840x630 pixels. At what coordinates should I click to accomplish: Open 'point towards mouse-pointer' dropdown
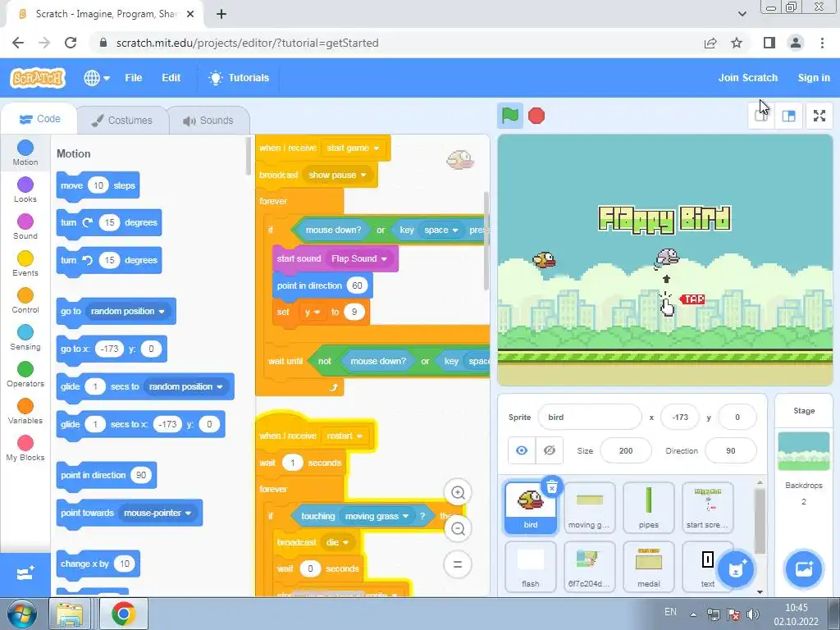[x=157, y=513]
